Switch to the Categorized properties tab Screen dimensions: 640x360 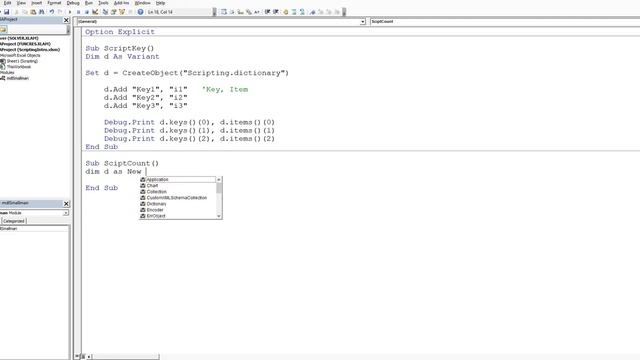tap(13, 221)
